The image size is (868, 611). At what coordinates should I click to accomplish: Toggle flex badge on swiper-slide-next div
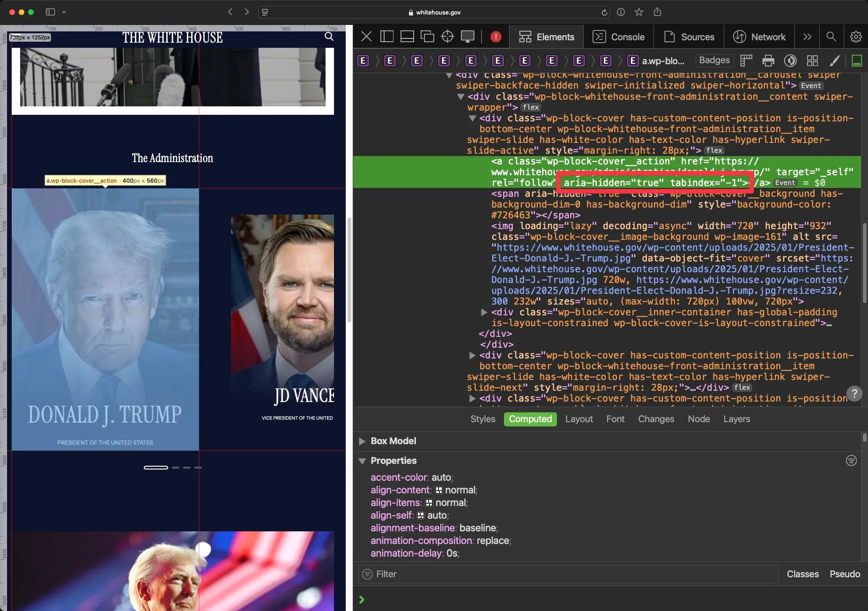742,387
